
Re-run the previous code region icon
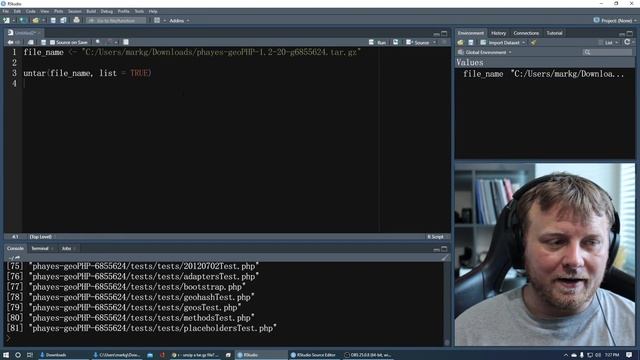pos(396,42)
